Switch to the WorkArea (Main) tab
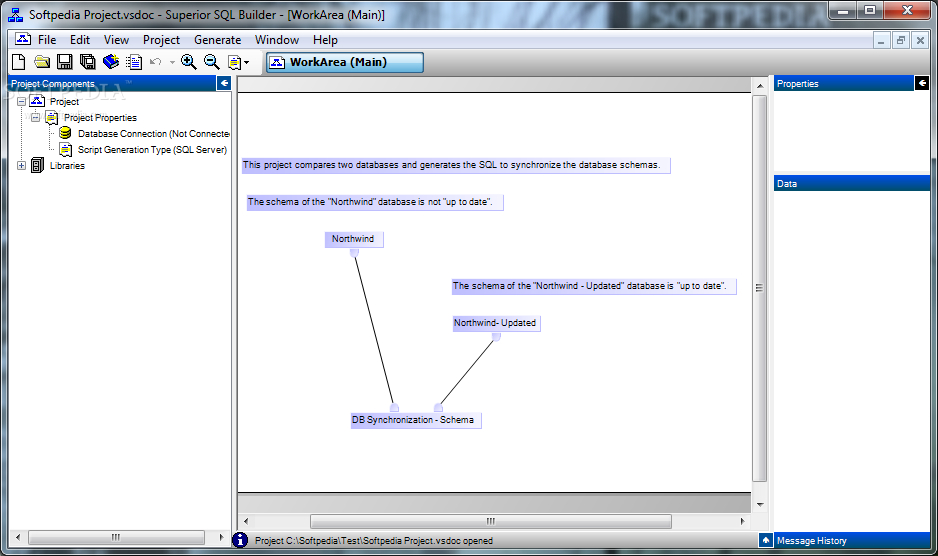938x556 pixels. 345,62
